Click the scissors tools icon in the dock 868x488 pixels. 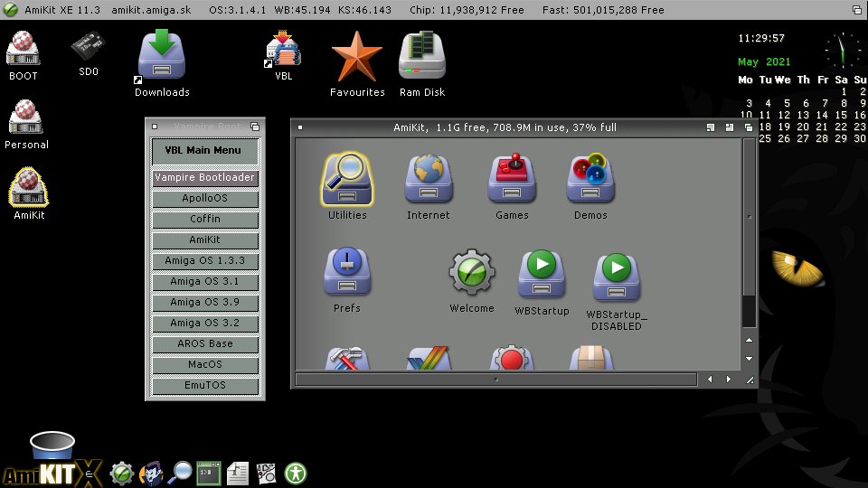[x=266, y=474]
